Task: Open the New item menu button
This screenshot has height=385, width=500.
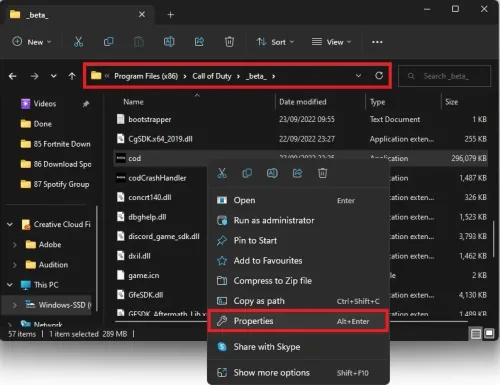Action: 32,42
